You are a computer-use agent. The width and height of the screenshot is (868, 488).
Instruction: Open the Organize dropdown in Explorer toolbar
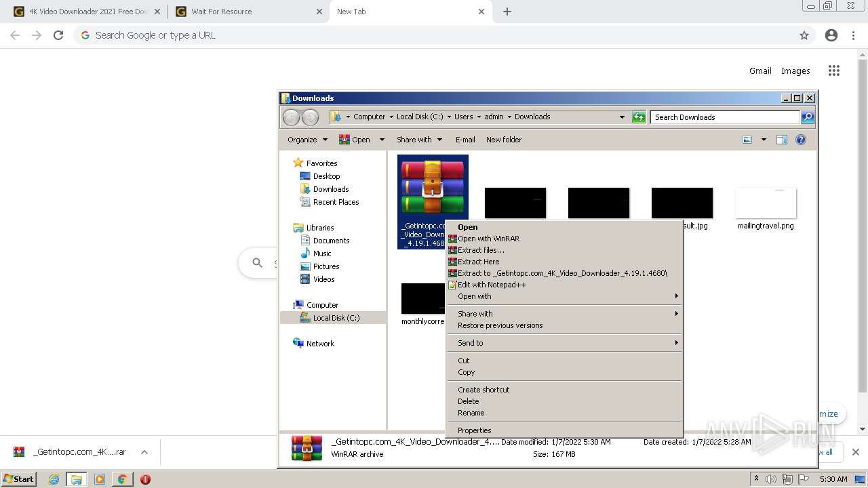[307, 140]
